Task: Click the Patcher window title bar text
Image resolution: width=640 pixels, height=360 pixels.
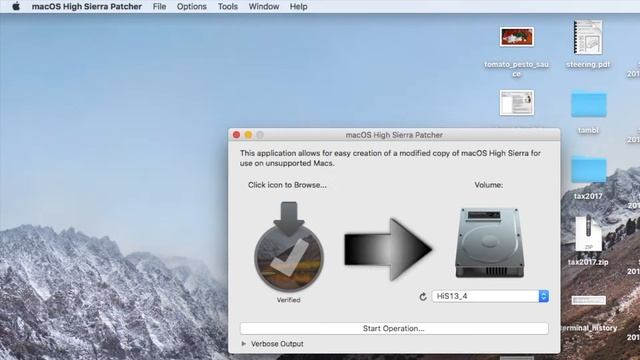Action: [394, 135]
